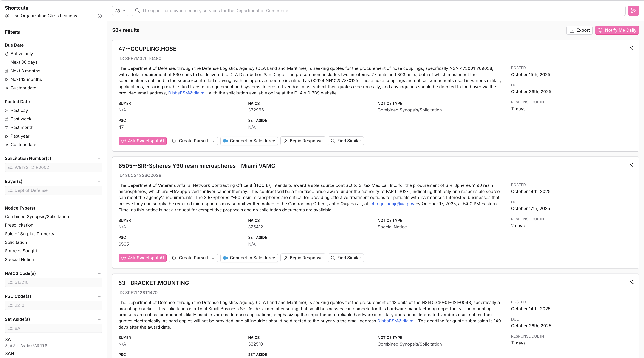Click the share icon on COUPLING,HOSE card

click(631, 48)
